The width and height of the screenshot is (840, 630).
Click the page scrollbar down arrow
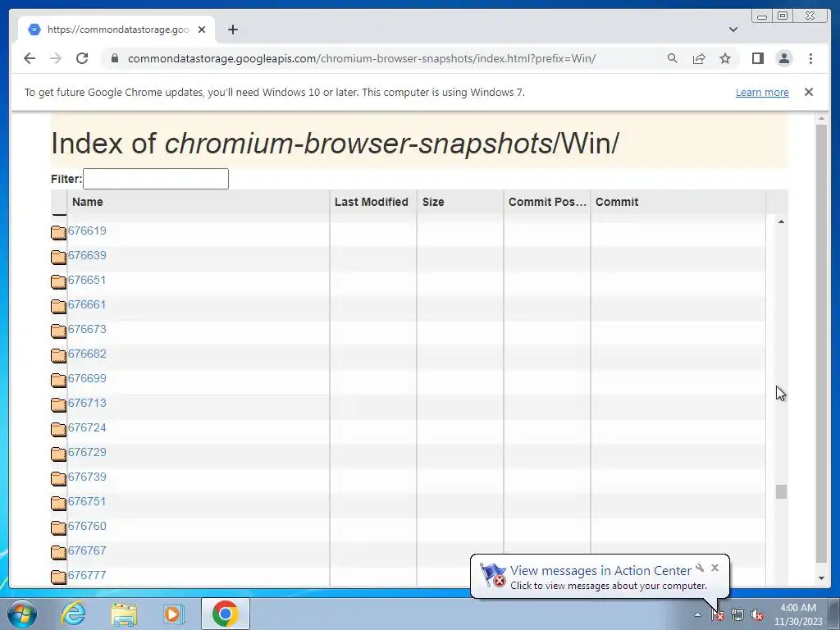pyautogui.click(x=821, y=578)
